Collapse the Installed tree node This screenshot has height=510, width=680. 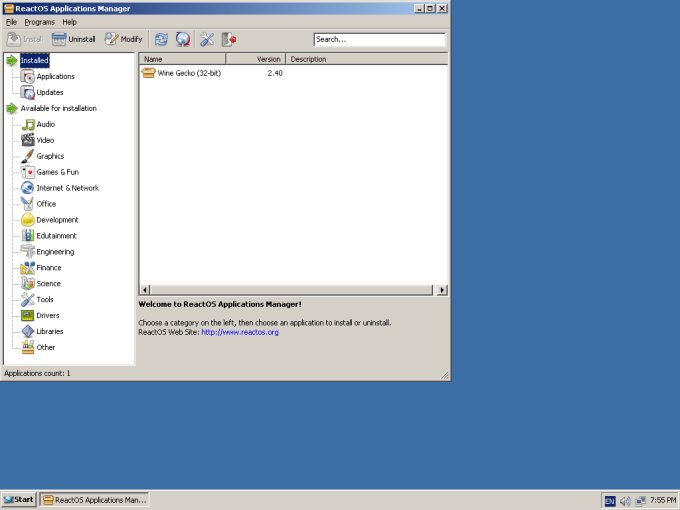(x=11, y=60)
